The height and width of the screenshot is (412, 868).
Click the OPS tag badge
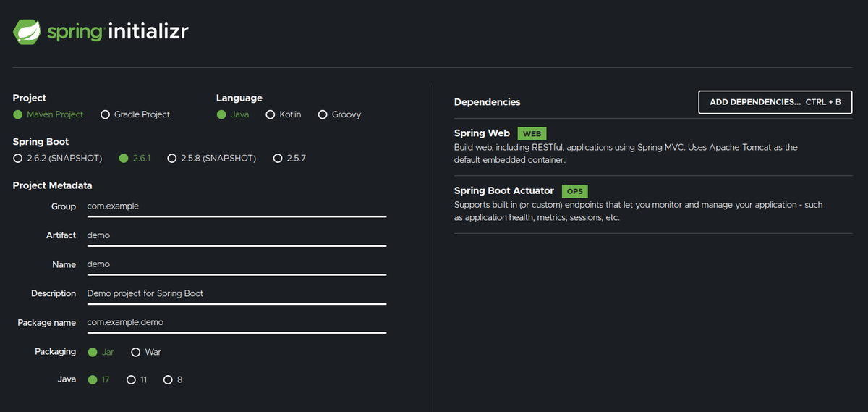point(574,191)
